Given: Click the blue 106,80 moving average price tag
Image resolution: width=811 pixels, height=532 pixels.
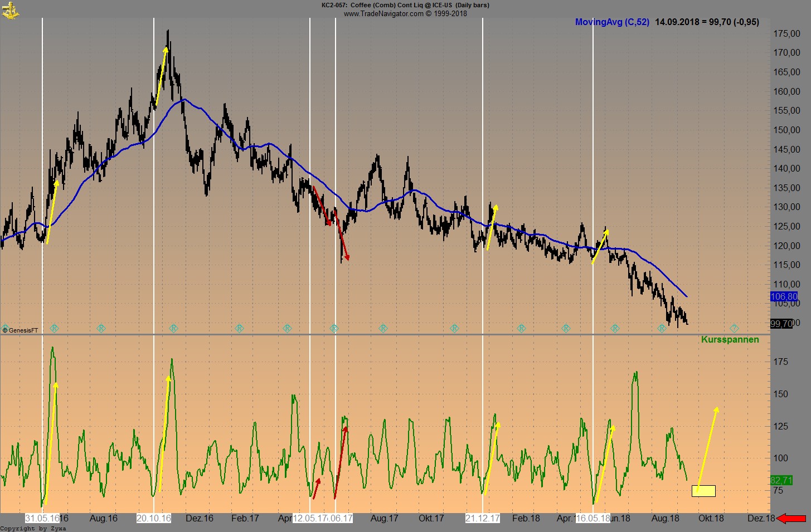Looking at the screenshot, I should [x=783, y=297].
